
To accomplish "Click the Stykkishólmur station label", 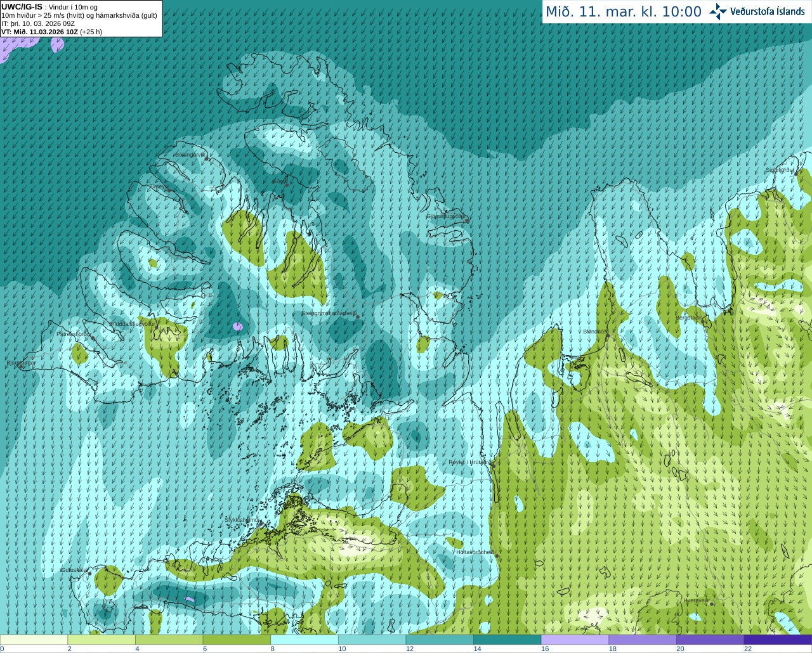I will coord(242,519).
